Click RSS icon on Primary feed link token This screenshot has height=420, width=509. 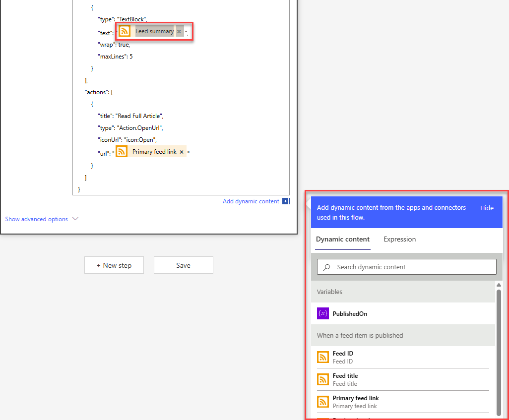pyautogui.click(x=122, y=152)
